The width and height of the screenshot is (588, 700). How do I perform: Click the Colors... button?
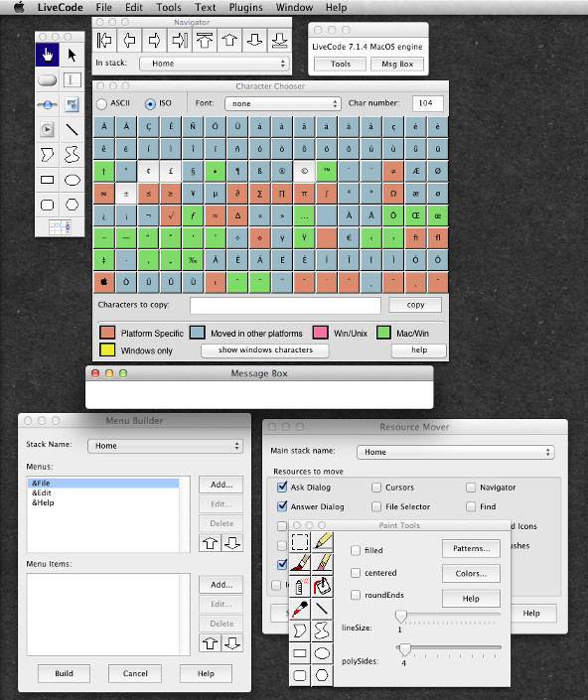pos(471,574)
